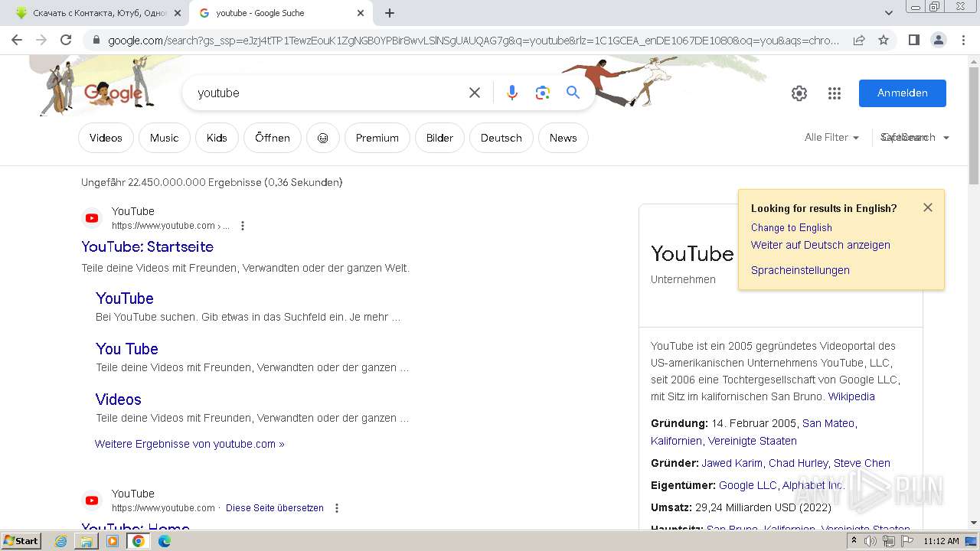Click Weitere Ergebnisse von youtube.com
Image resolution: width=980 pixels, height=551 pixels.
coord(190,444)
